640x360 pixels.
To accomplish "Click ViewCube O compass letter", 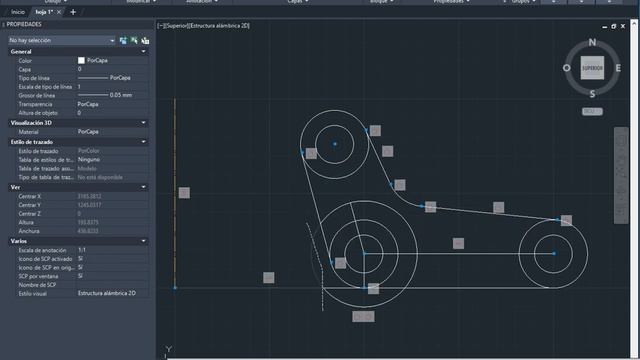I will (x=567, y=68).
